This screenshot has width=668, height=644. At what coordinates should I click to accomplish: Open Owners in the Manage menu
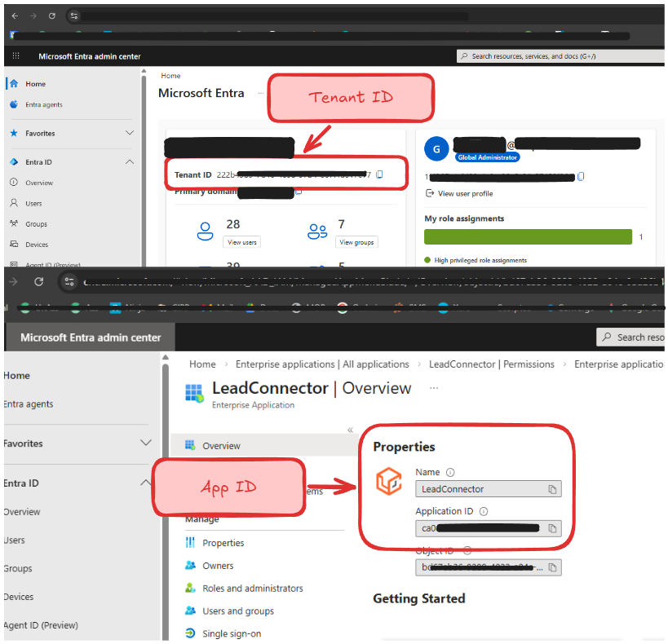[x=218, y=565]
